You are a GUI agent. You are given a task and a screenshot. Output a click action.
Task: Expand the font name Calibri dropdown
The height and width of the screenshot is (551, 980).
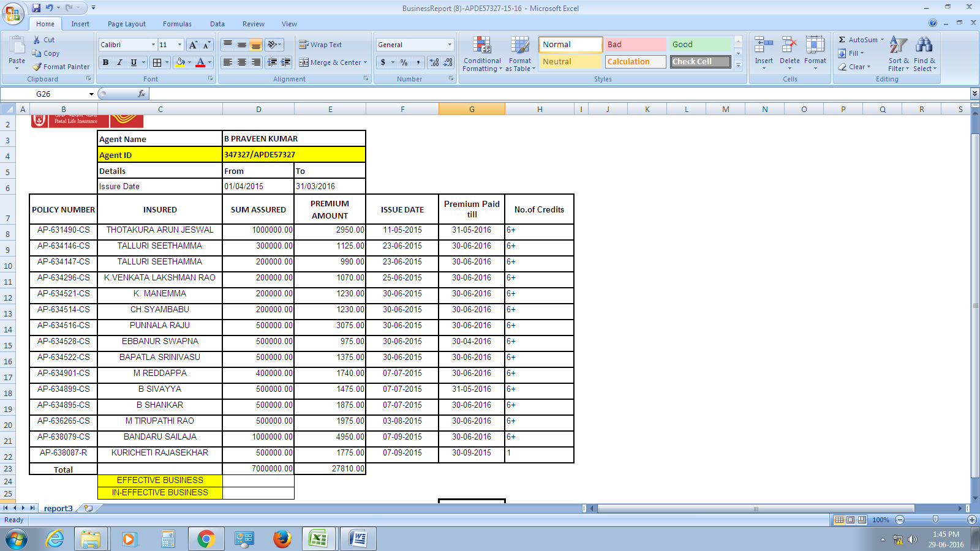pyautogui.click(x=153, y=45)
